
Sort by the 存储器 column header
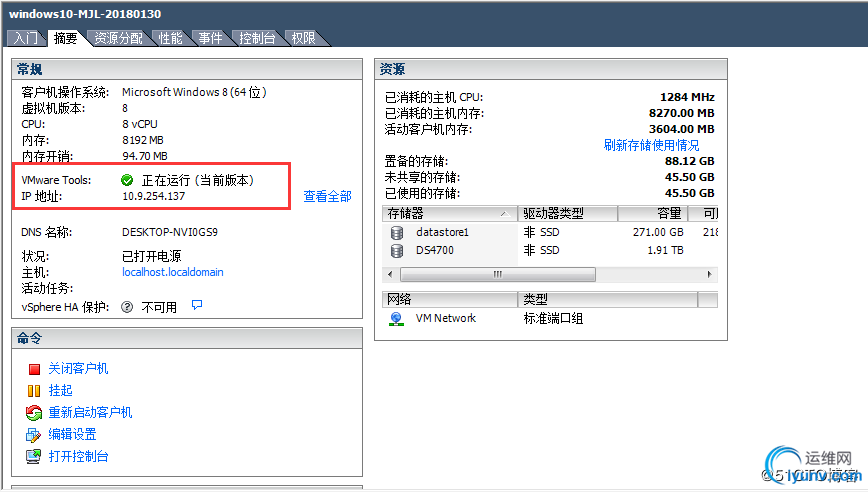(x=450, y=214)
